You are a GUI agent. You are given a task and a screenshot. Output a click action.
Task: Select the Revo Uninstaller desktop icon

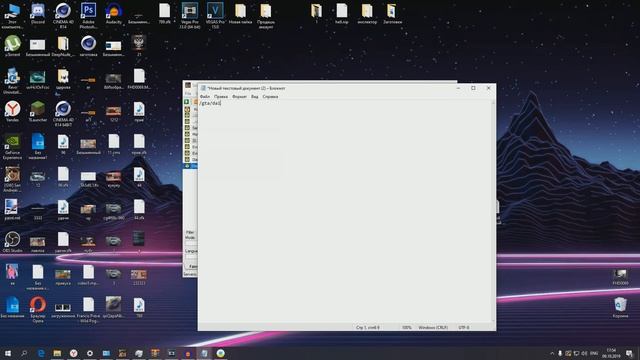(x=12, y=81)
